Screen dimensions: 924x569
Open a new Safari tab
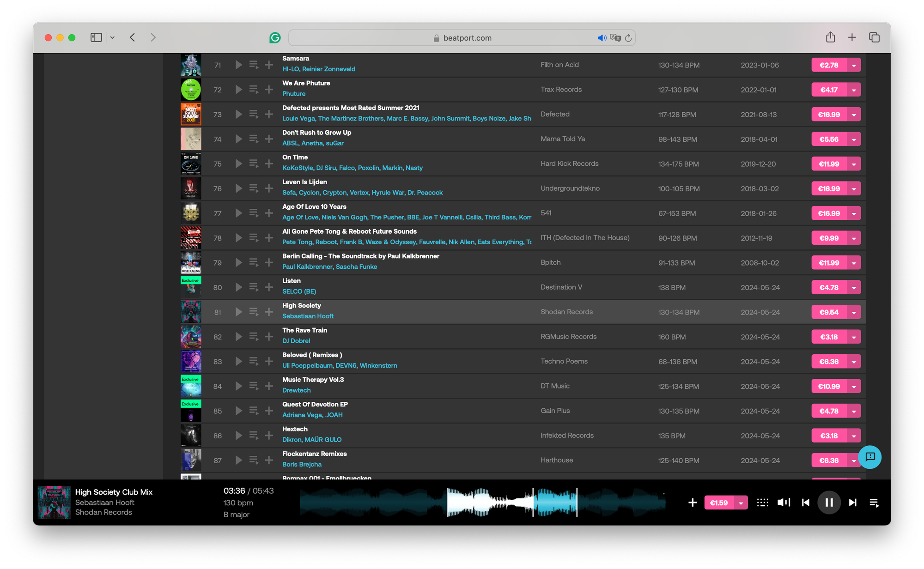[852, 37]
